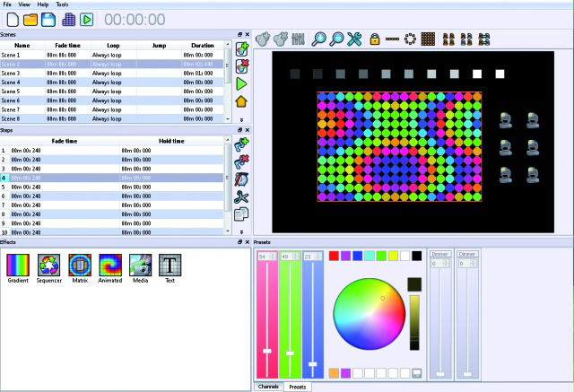Add the Text effect
The width and height of the screenshot is (574, 392).
click(x=170, y=265)
